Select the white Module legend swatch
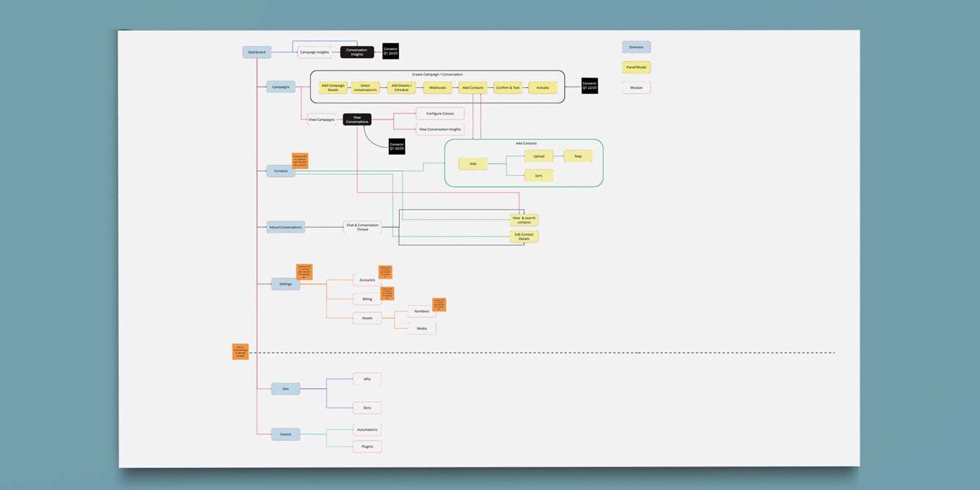Viewport: 980px width, 490px height. pos(636,87)
